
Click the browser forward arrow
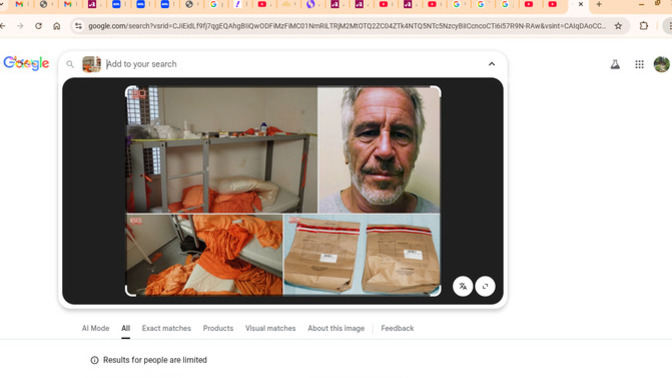click(20, 26)
